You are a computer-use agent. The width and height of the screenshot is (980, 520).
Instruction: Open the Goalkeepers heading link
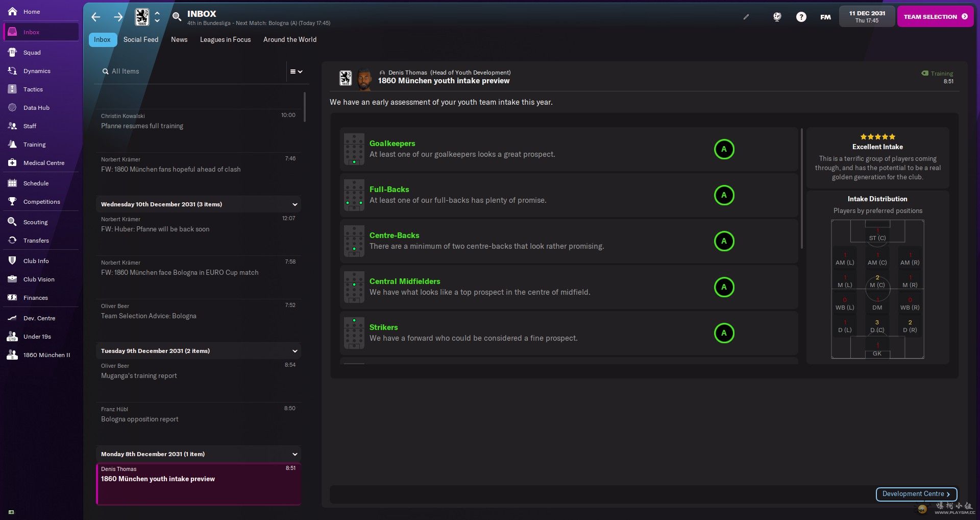[392, 144]
